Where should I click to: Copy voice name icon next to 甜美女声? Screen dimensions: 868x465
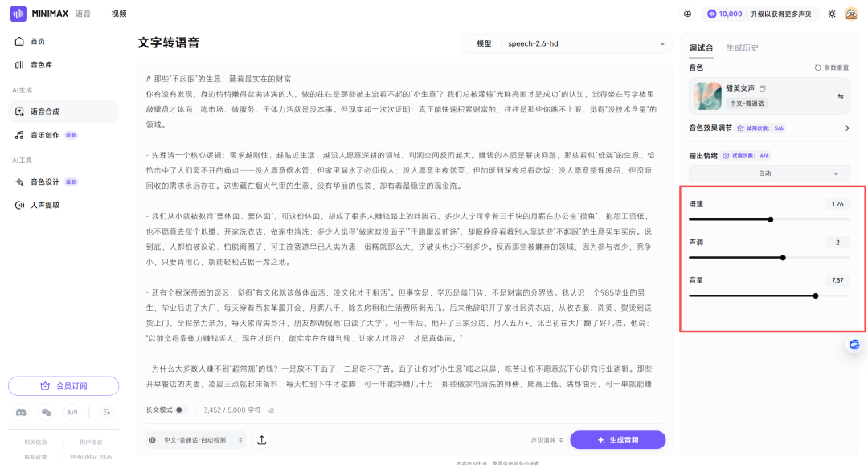[x=762, y=88]
